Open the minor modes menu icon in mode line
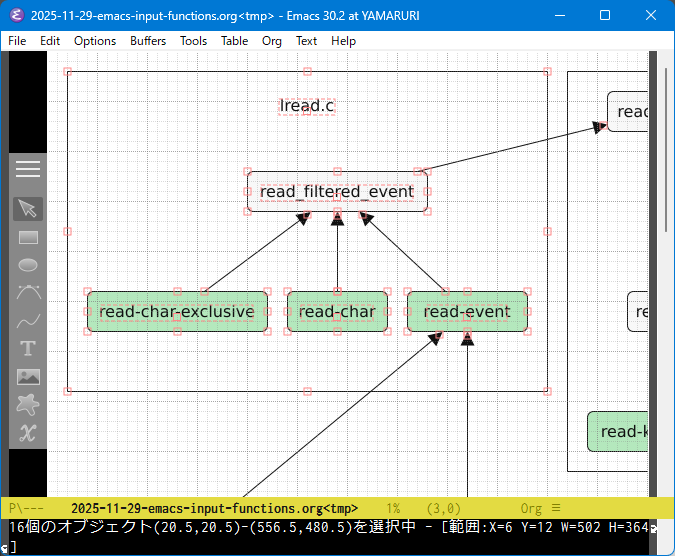675x556 pixels. pyautogui.click(x=556, y=508)
